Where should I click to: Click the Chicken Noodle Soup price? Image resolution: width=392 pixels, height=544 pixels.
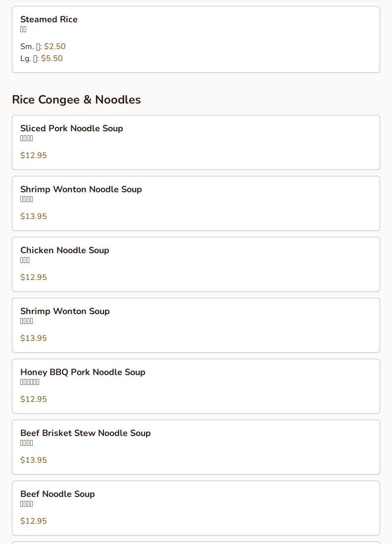click(x=34, y=277)
